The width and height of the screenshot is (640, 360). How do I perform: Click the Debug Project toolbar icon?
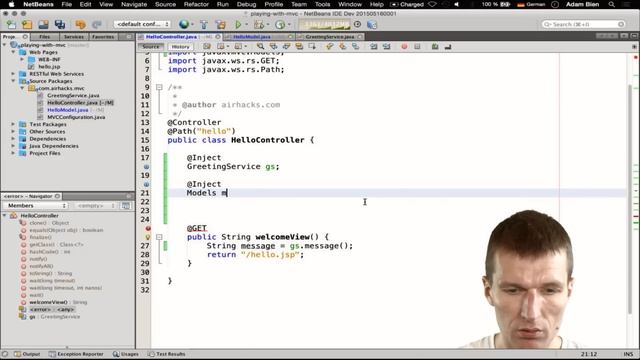tap(258, 24)
